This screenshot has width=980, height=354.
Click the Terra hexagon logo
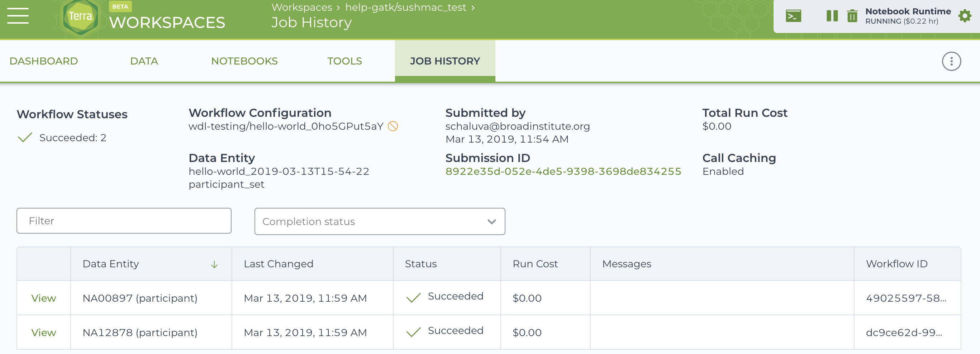click(x=80, y=16)
